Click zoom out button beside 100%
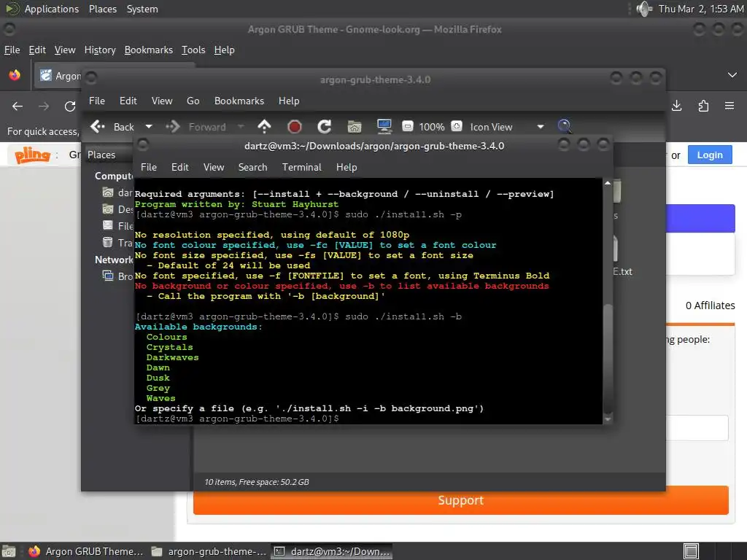The height and width of the screenshot is (560, 747). (407, 126)
